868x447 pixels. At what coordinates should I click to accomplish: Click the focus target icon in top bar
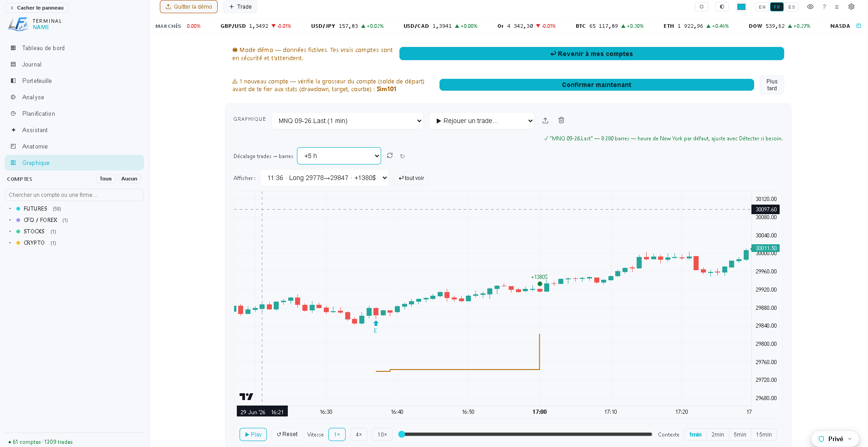pyautogui.click(x=701, y=7)
